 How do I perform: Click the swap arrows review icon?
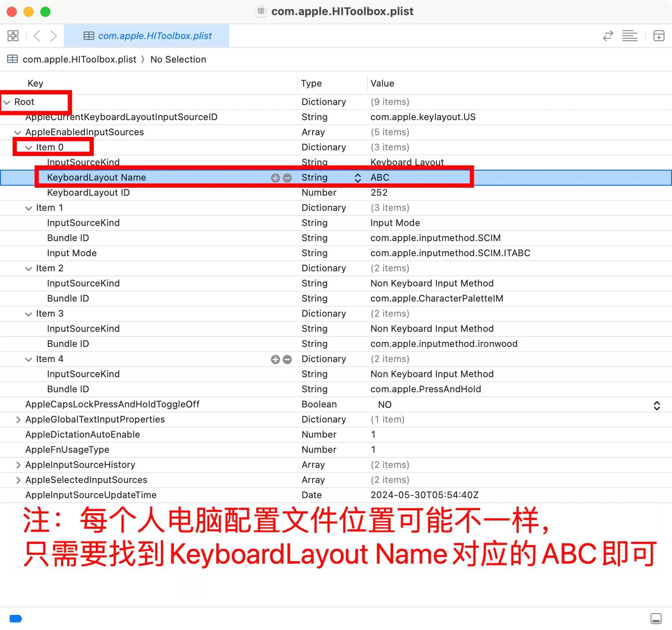tap(608, 36)
